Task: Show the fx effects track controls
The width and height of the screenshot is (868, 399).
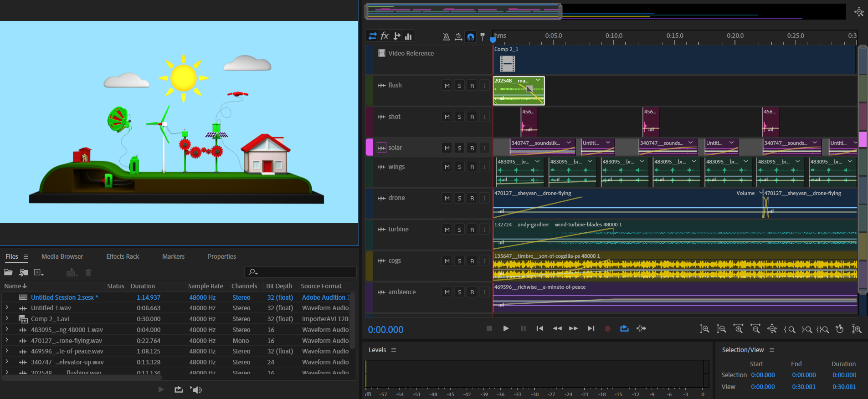Action: [x=385, y=36]
